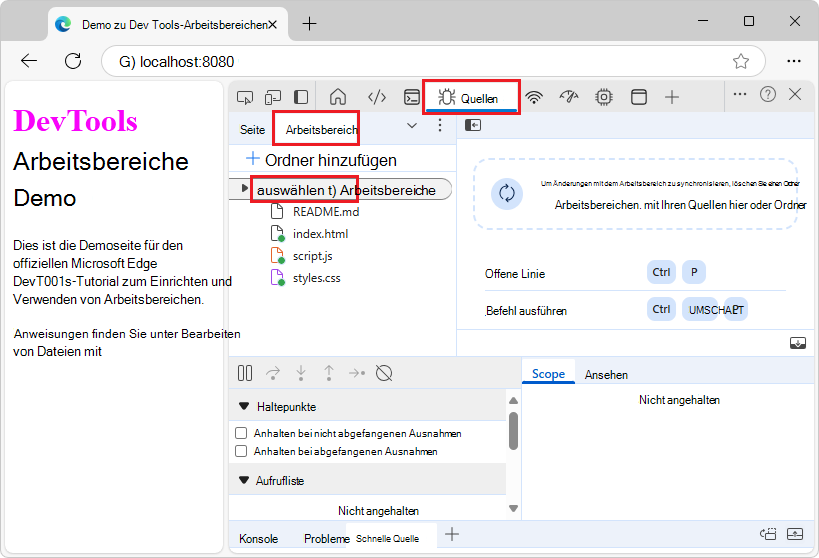Image resolution: width=819 pixels, height=558 pixels.
Task: Go back in the browser
Action: [29, 61]
